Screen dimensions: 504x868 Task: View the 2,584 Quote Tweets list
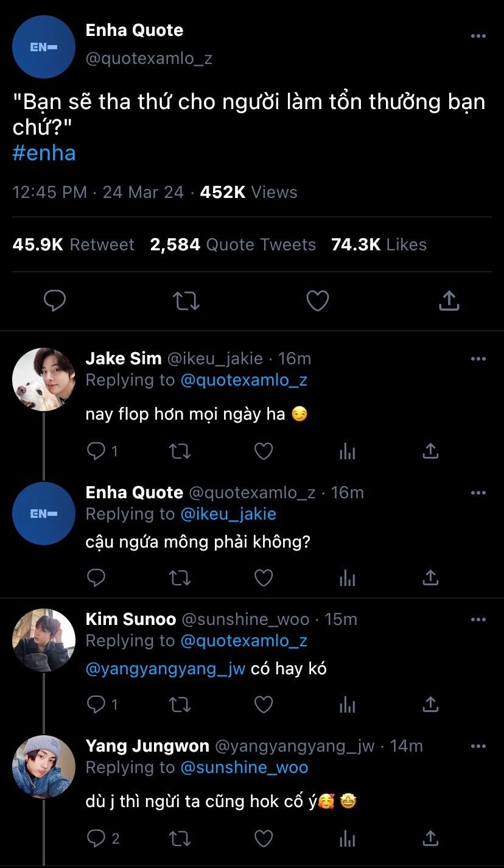pyautogui.click(x=233, y=245)
